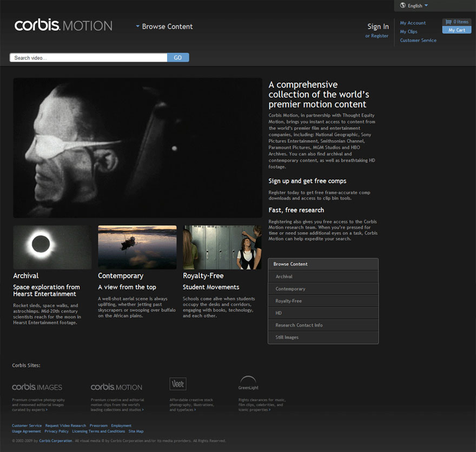Click 'Sign up and get free comps' heading
This screenshot has height=452, width=476.
[307, 181]
